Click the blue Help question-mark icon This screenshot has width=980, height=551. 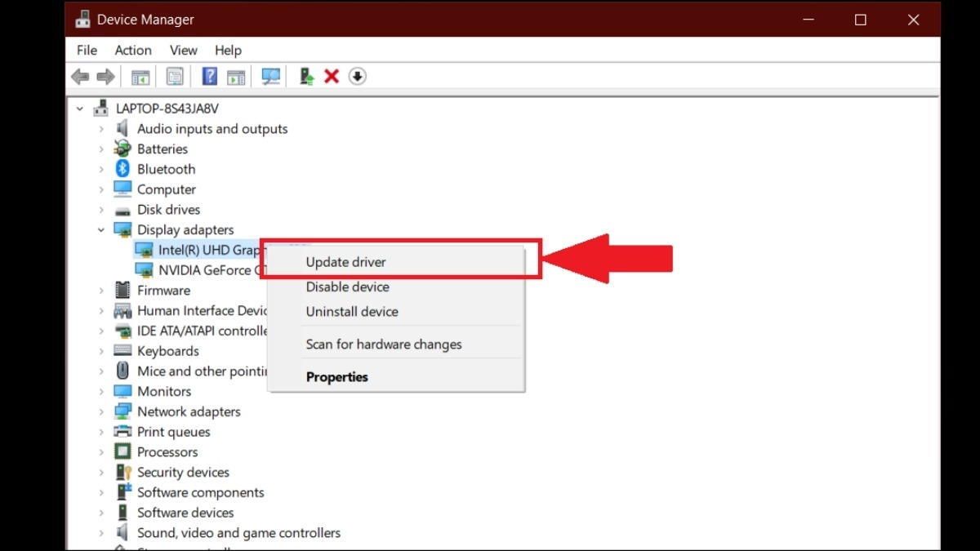(x=210, y=77)
